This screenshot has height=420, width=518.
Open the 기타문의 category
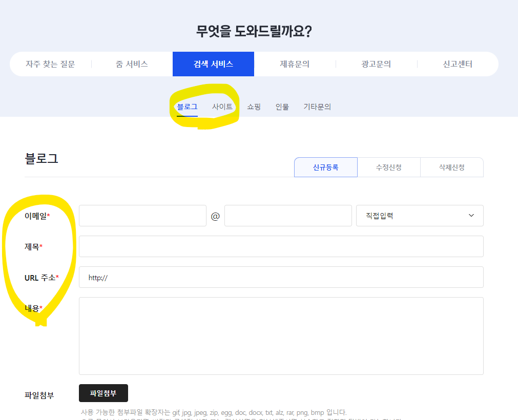pos(317,106)
